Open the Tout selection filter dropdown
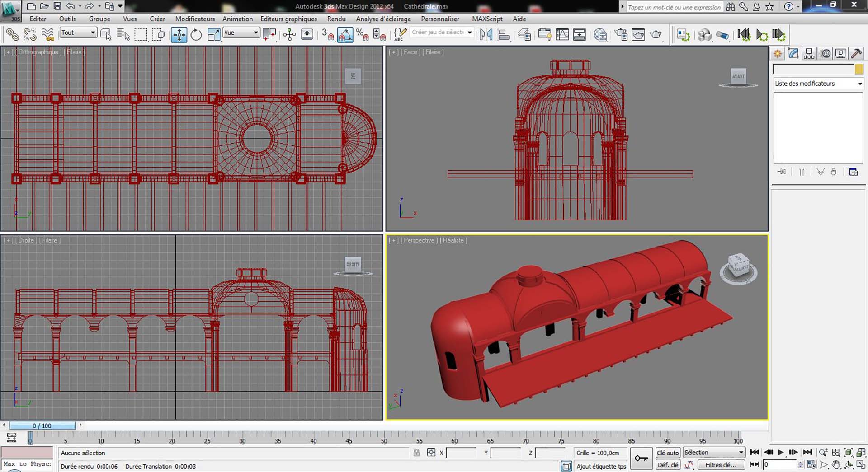 pyautogui.click(x=78, y=33)
